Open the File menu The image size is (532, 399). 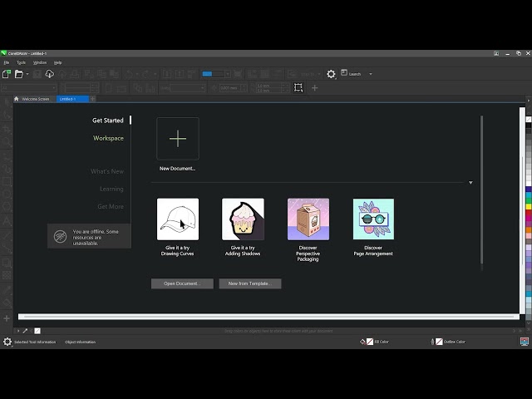point(7,62)
